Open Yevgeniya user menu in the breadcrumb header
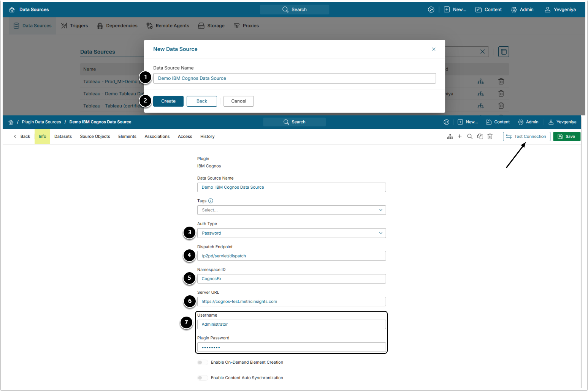 (x=562, y=122)
